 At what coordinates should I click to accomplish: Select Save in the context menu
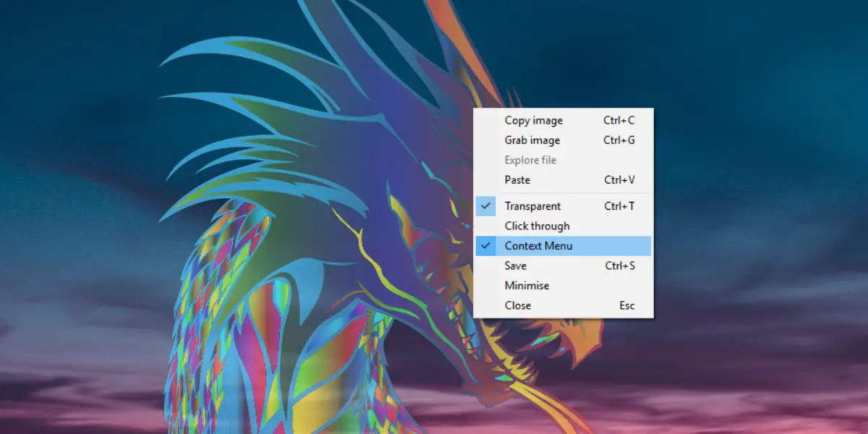click(x=563, y=265)
